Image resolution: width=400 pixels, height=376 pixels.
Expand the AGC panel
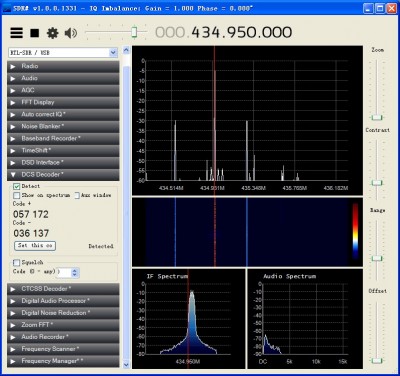63,90
